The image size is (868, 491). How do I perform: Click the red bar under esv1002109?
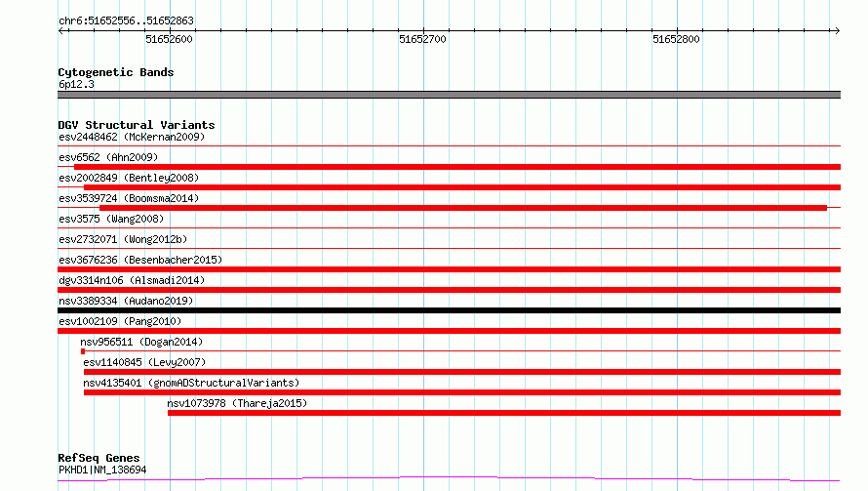(x=449, y=331)
